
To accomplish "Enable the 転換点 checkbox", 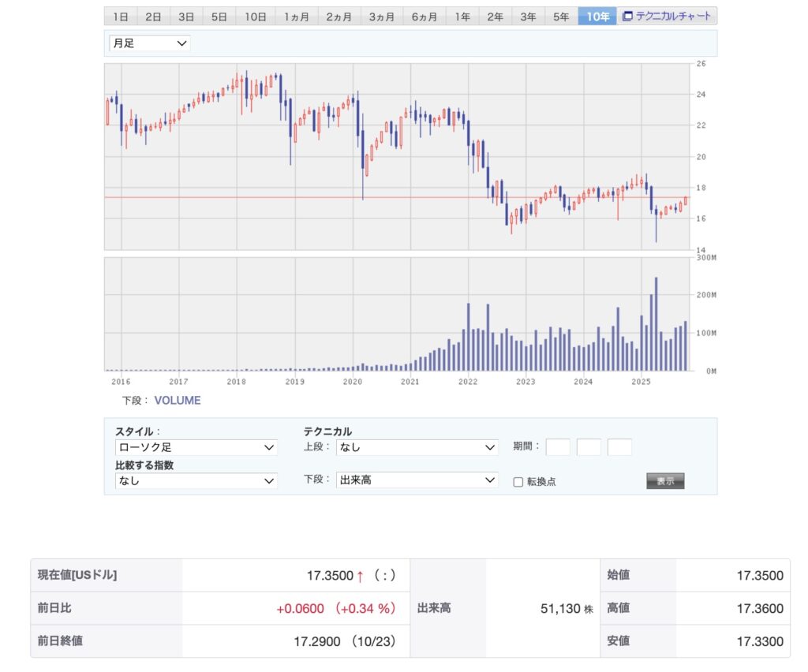I will [x=518, y=482].
